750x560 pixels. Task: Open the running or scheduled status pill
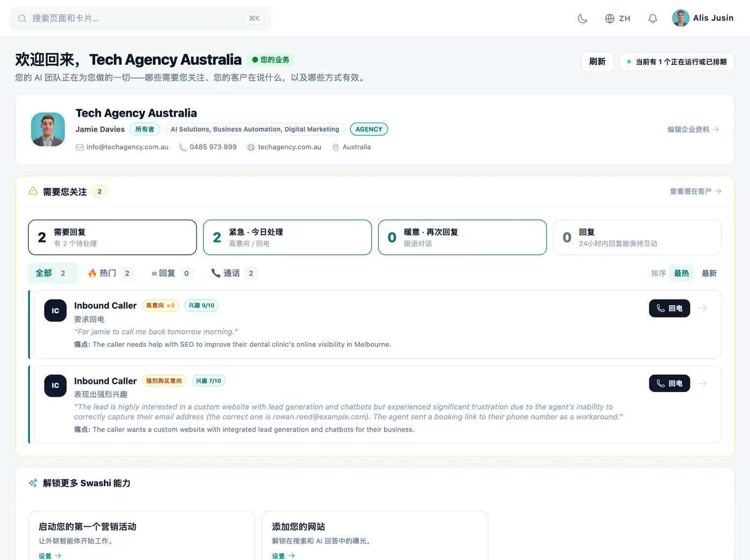point(677,62)
